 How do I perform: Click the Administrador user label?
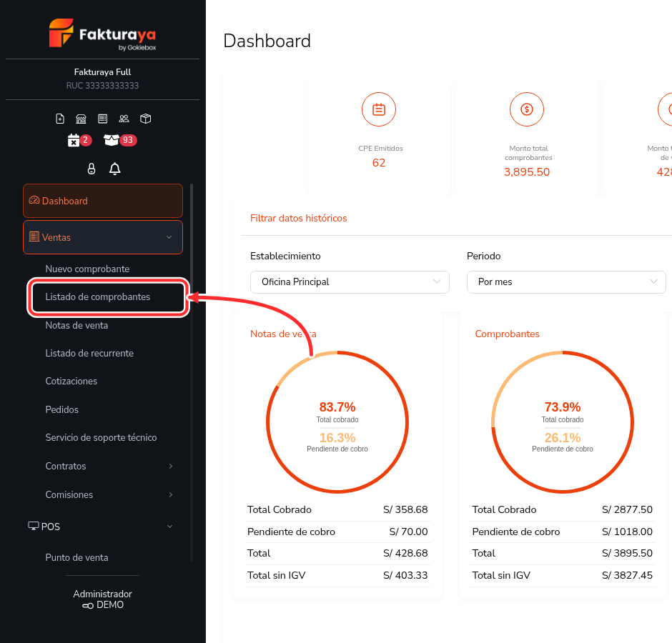pos(102,594)
